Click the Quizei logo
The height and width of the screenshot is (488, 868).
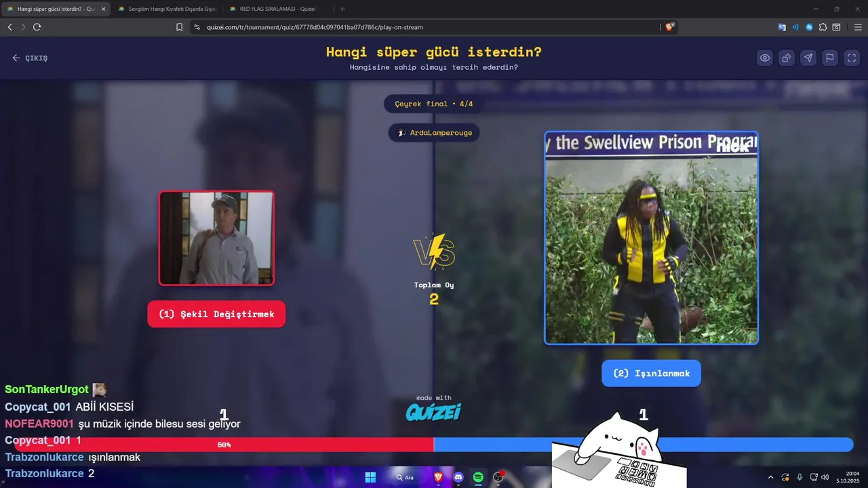(x=434, y=411)
